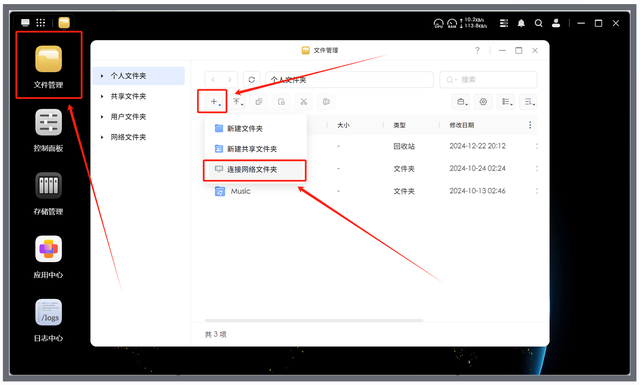The height and width of the screenshot is (385, 640).
Task: Click the horizontal scrollbar in file list
Action: 314,320
